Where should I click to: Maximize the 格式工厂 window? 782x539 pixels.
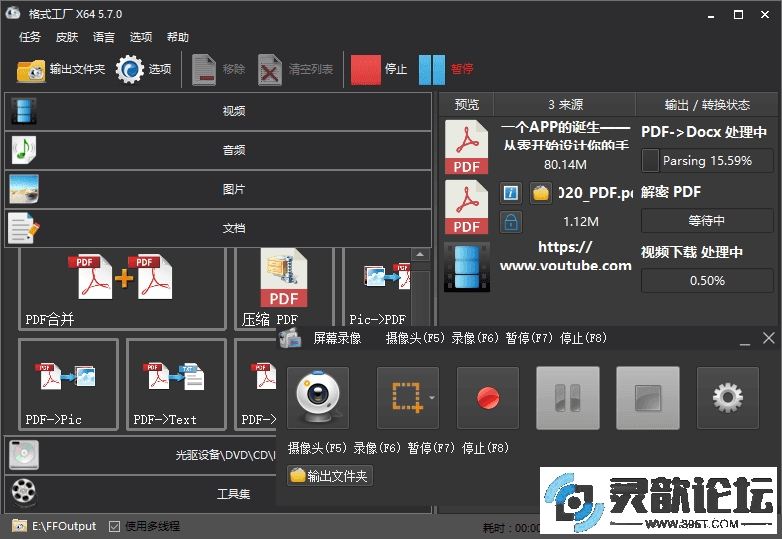click(x=738, y=14)
